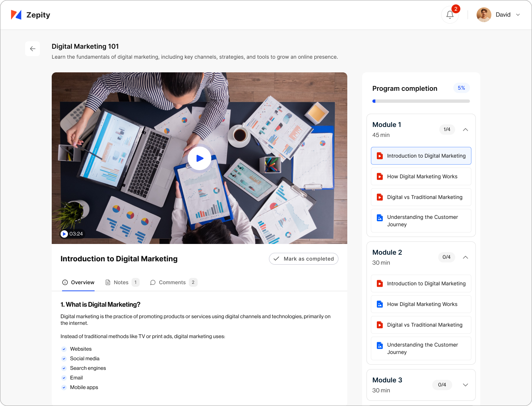Viewport: 532px width, 406px height.
Task: Open Digital vs Traditional Marketing in Module 1
Action: pos(424,197)
